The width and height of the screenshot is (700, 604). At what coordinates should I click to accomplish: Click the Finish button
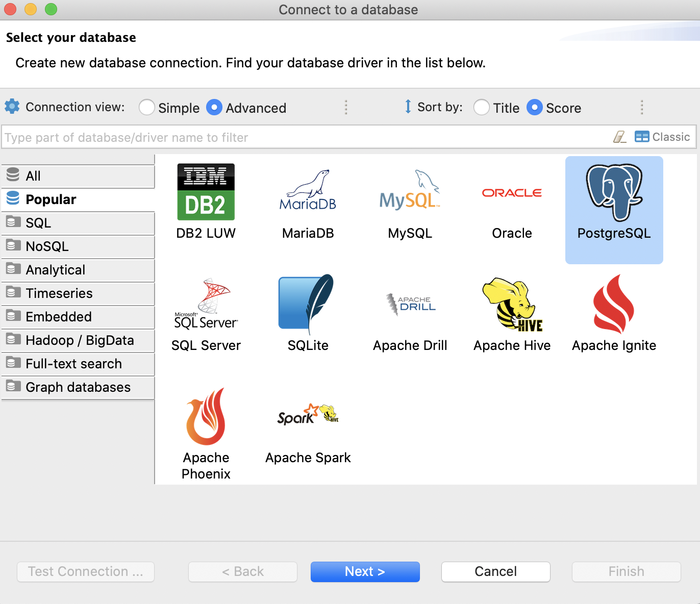pyautogui.click(x=626, y=571)
